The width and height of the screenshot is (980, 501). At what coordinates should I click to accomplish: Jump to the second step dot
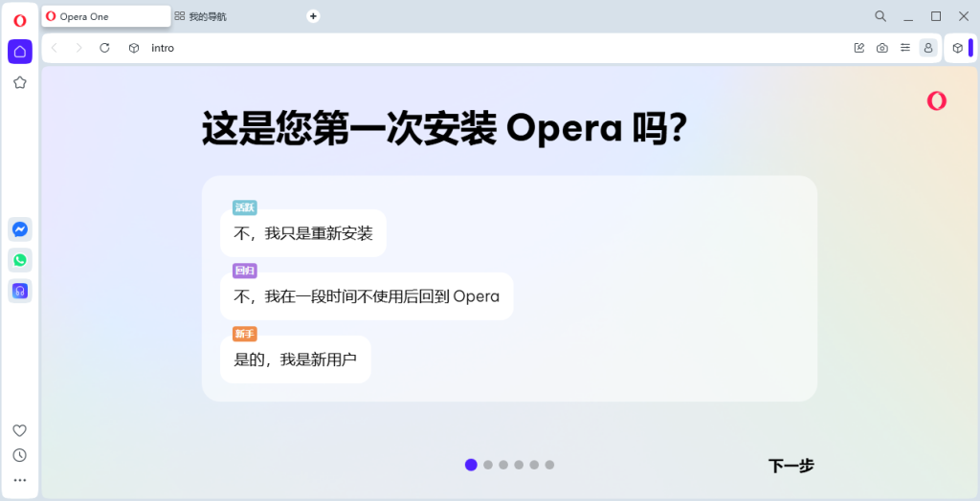click(488, 465)
